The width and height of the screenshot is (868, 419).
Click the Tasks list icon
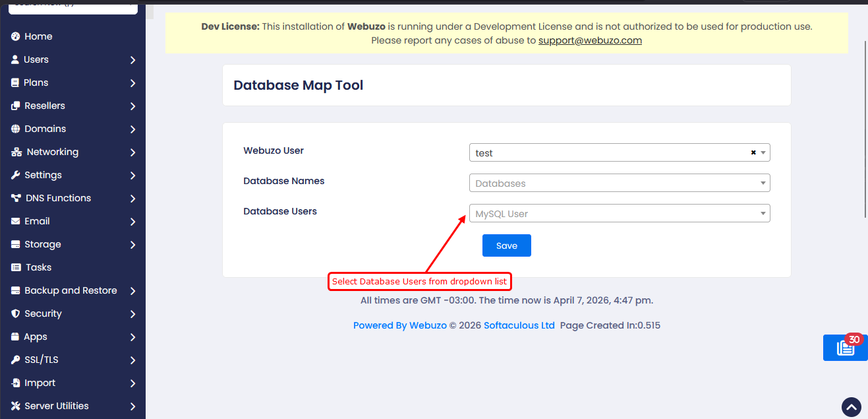(x=16, y=267)
